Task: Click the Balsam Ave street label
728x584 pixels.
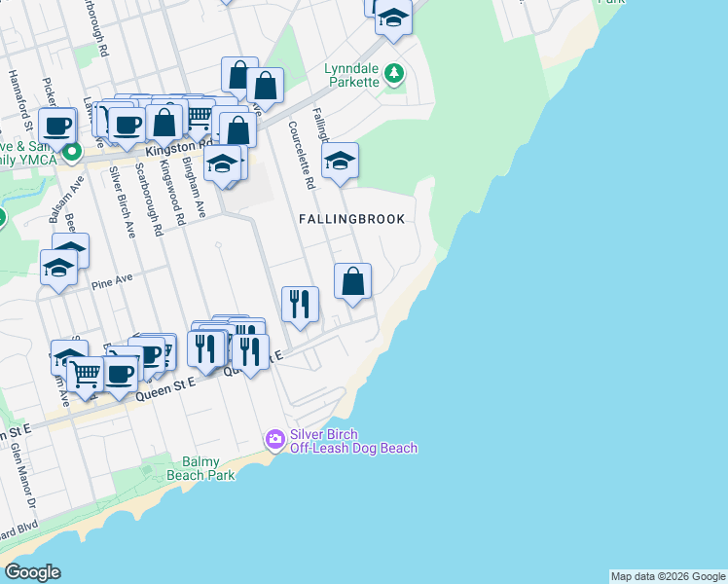Action: tap(67, 200)
